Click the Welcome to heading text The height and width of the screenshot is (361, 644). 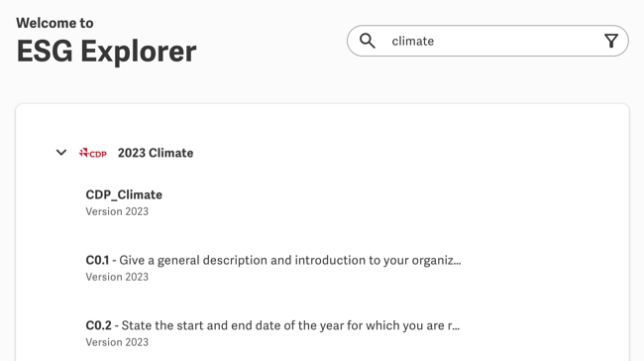[54, 23]
